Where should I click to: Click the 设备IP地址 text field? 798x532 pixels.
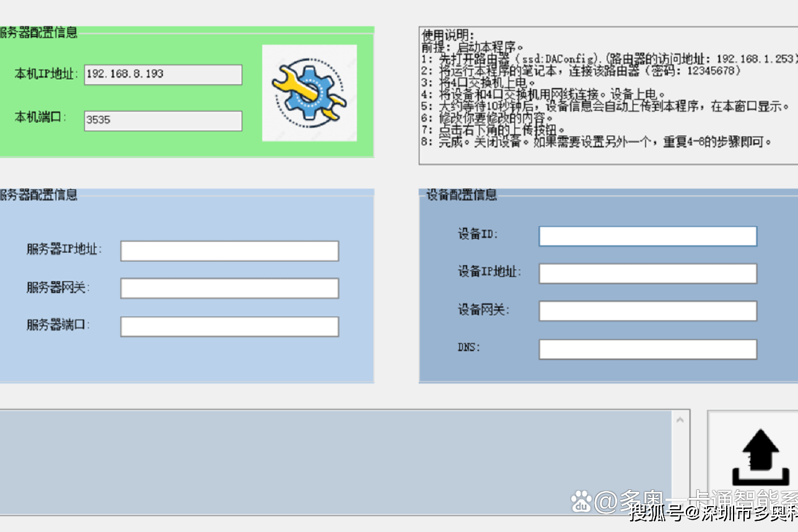pyautogui.click(x=647, y=273)
